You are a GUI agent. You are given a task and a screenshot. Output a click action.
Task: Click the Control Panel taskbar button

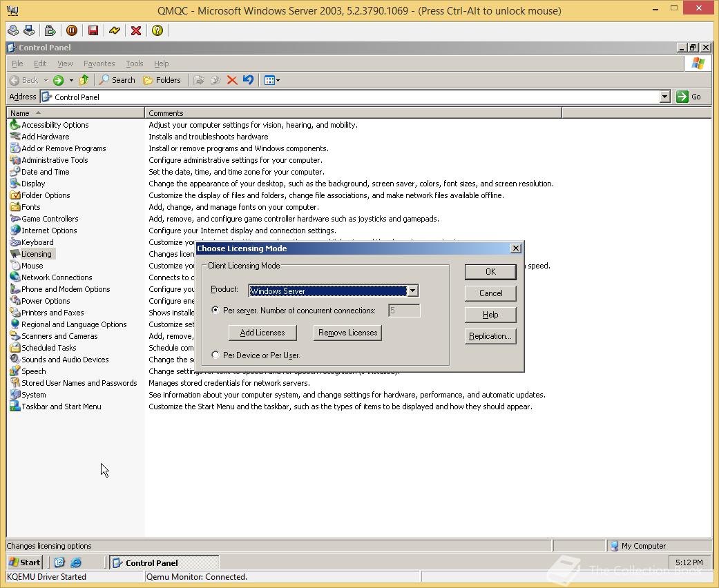coord(164,562)
